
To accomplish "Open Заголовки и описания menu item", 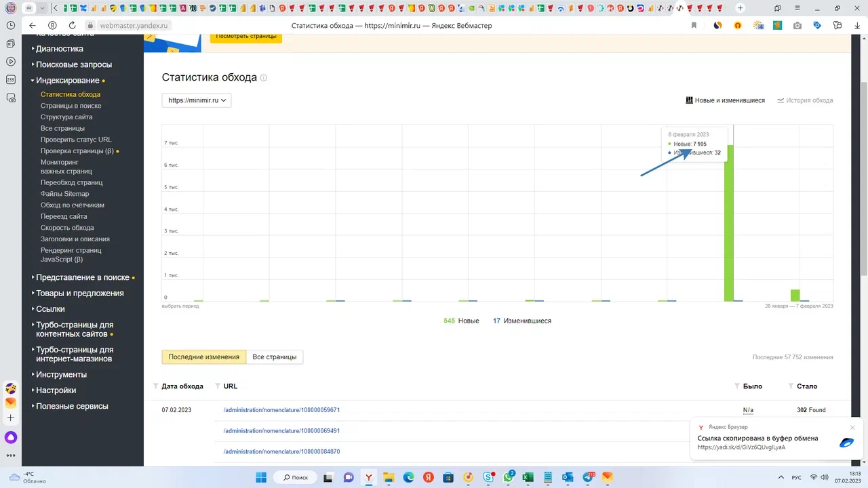I will (x=75, y=239).
